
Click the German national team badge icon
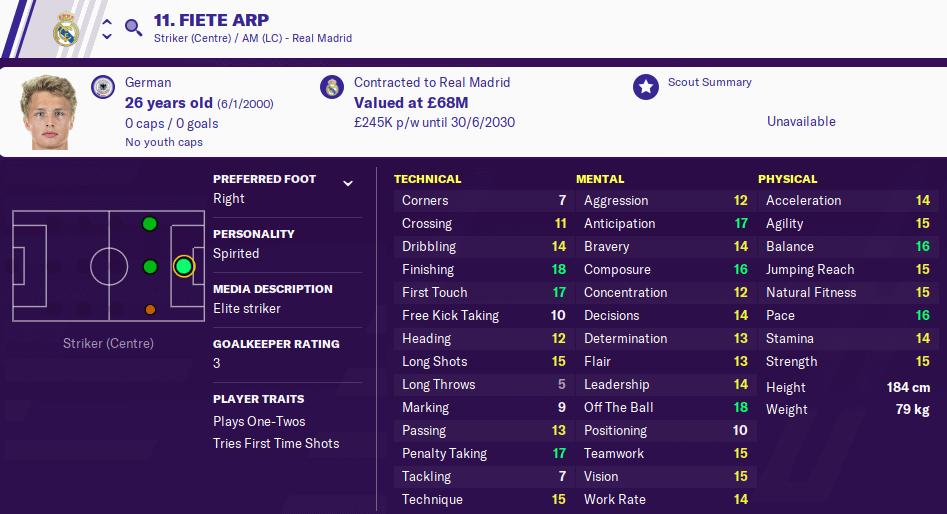pos(103,87)
